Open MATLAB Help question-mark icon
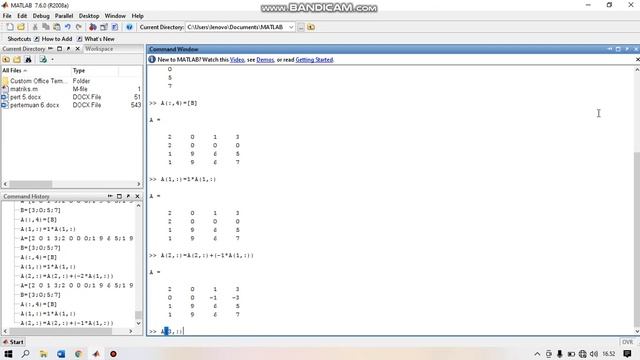Image resolution: width=640 pixels, height=360 pixels. pos(129,27)
